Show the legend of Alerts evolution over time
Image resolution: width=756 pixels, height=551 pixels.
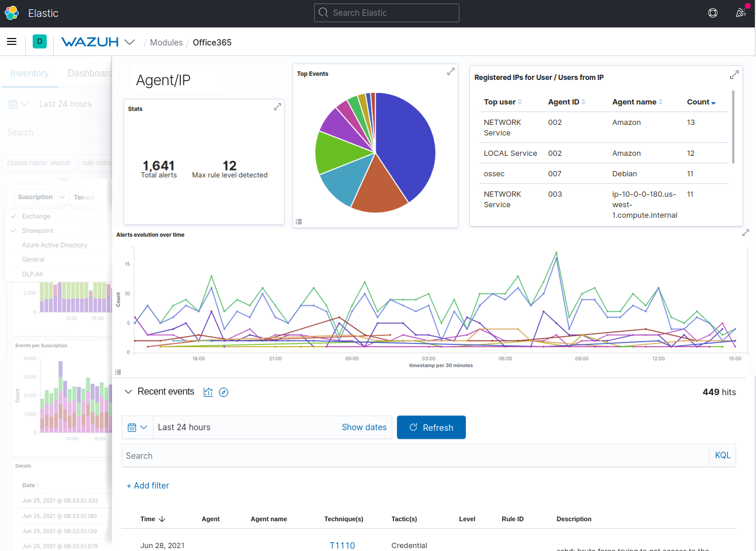[x=118, y=372]
